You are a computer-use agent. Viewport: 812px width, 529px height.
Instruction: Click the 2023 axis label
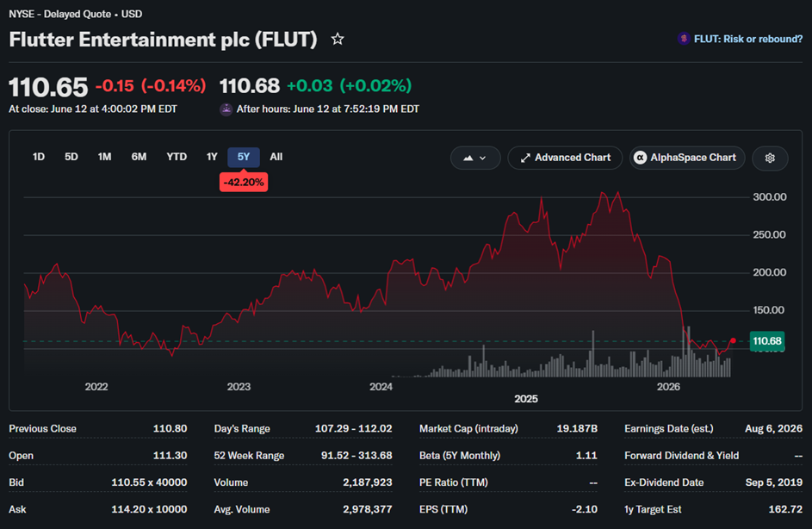pyautogui.click(x=239, y=387)
